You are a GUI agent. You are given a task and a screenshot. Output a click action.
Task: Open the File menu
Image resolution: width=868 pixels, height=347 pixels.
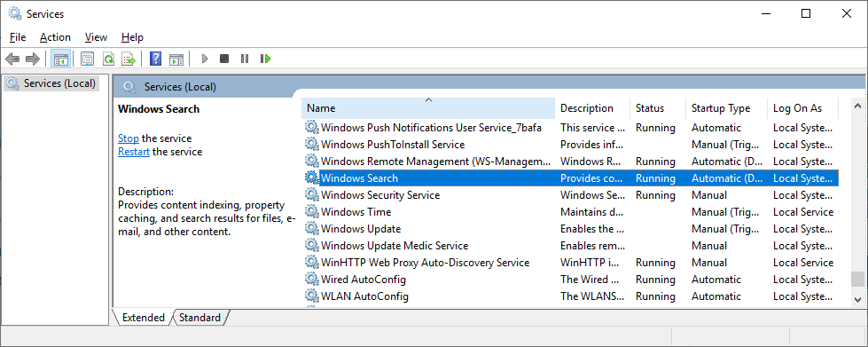pyautogui.click(x=18, y=37)
